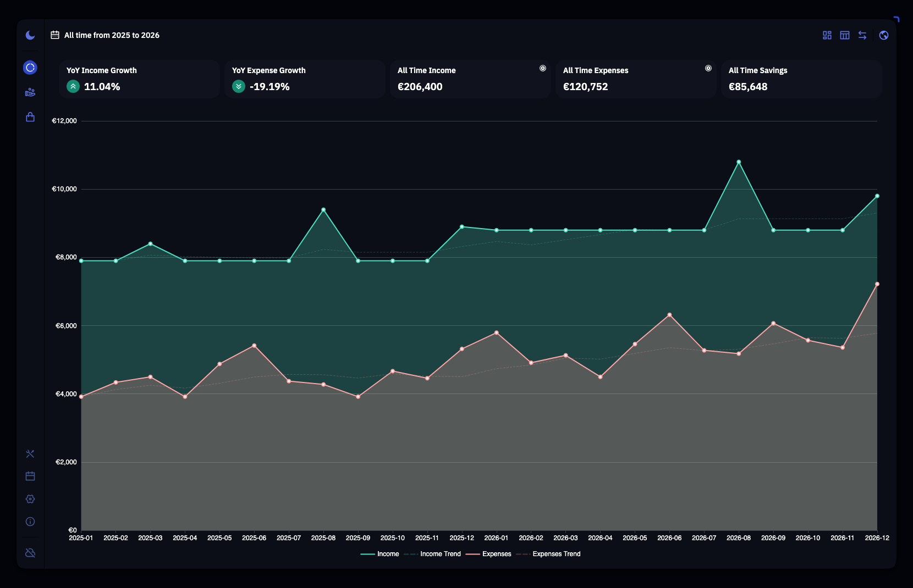This screenshot has width=913, height=588.
Task: Click the '-19.19%' growth value
Action: coord(269,87)
